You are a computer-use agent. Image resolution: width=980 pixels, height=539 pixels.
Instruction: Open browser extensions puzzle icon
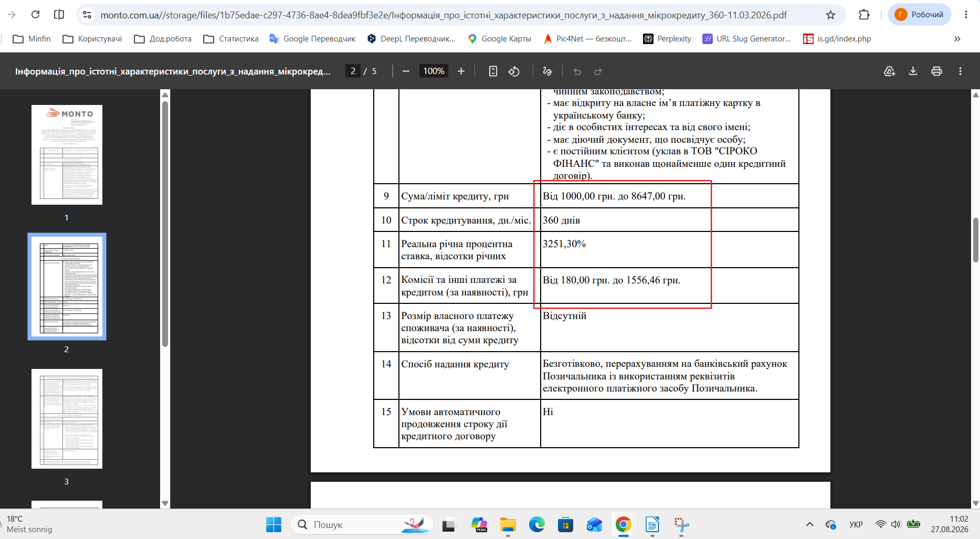point(864,15)
